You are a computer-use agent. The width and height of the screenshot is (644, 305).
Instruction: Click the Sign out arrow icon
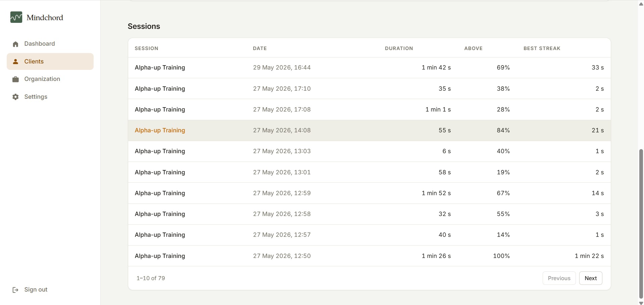[x=15, y=290]
